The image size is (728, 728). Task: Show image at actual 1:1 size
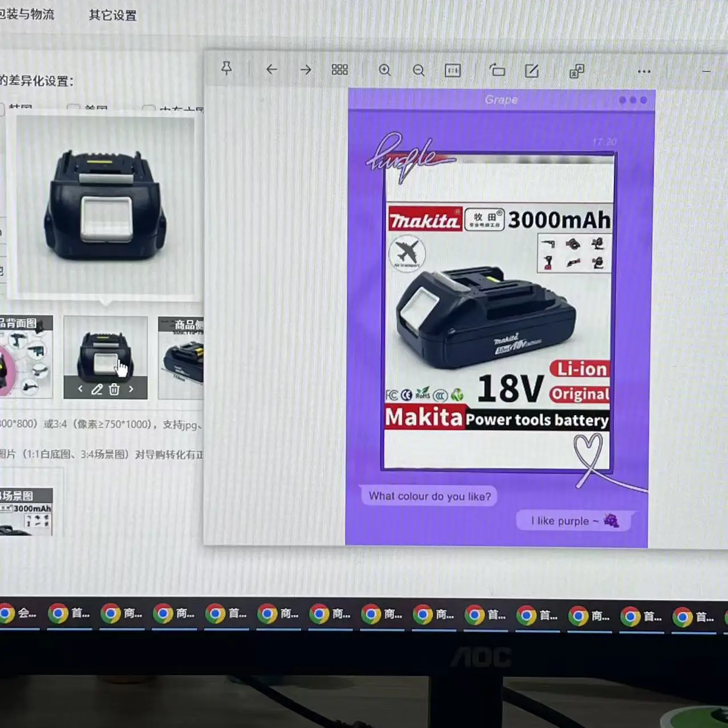(452, 70)
